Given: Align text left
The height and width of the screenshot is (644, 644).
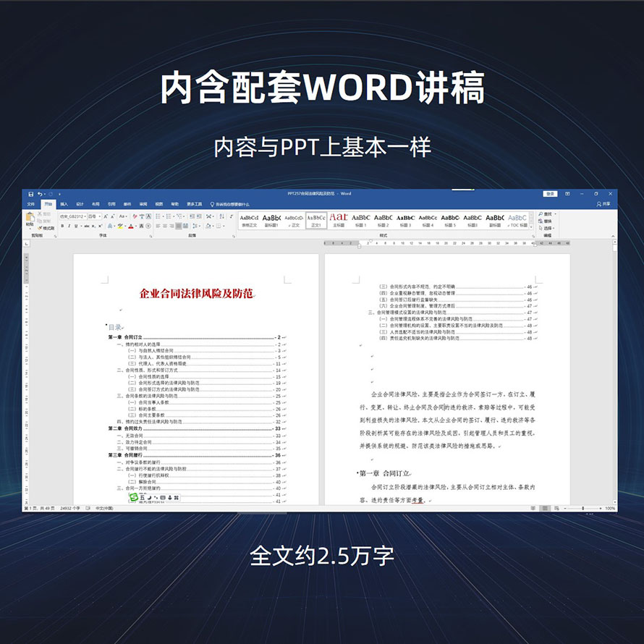Looking at the screenshot, I should [x=158, y=226].
